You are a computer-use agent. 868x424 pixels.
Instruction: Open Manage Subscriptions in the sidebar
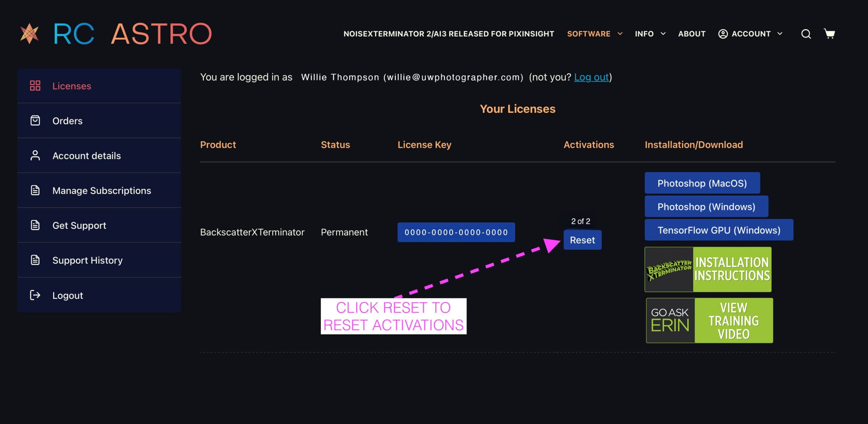point(99,190)
